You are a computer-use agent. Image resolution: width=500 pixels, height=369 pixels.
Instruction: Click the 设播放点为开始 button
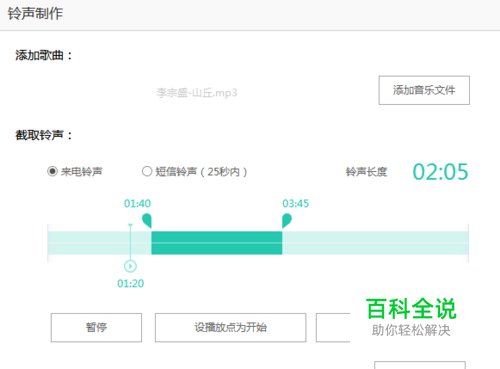(230, 327)
